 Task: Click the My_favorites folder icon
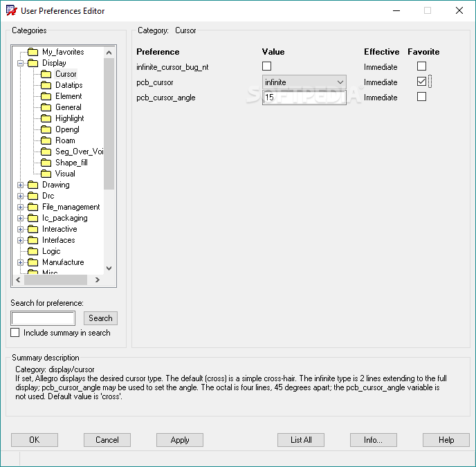pos(33,52)
